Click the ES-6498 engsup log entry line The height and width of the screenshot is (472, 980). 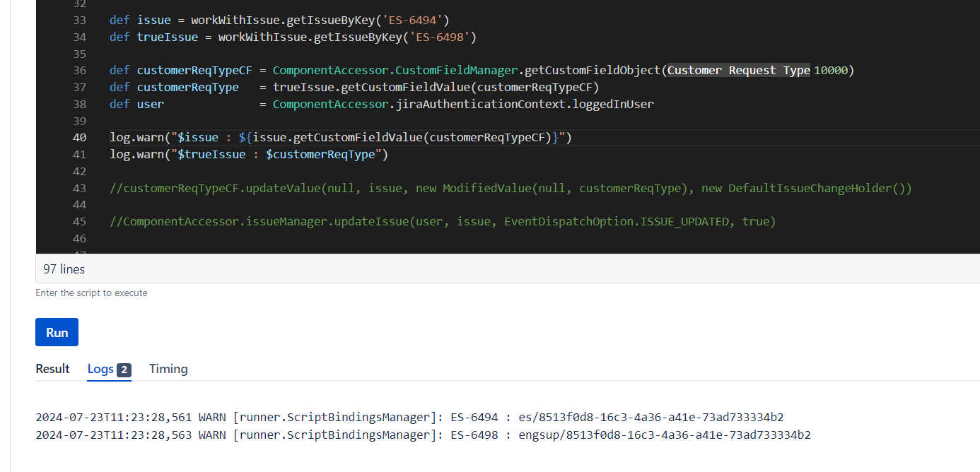click(423, 435)
